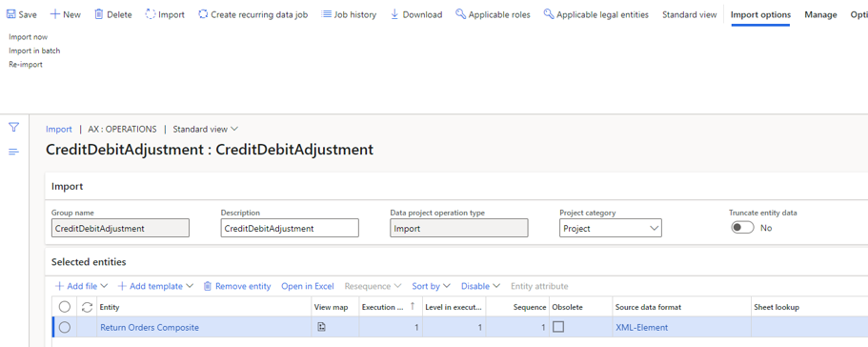The height and width of the screenshot is (347, 868).
Task: Select the Return Orders Composite row radio button
Action: [x=65, y=327]
